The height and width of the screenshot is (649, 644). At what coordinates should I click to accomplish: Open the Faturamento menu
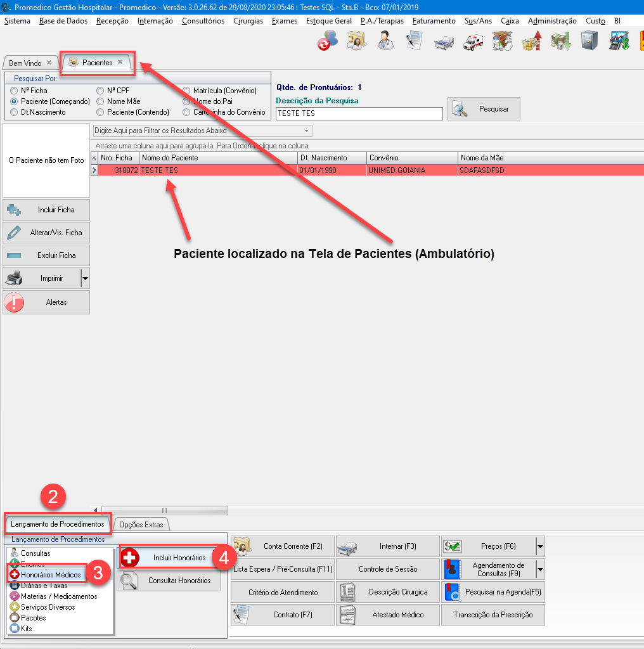(x=434, y=21)
